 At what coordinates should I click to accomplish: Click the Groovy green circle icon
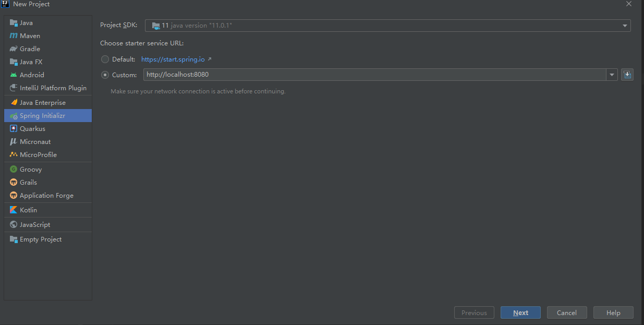click(x=14, y=170)
